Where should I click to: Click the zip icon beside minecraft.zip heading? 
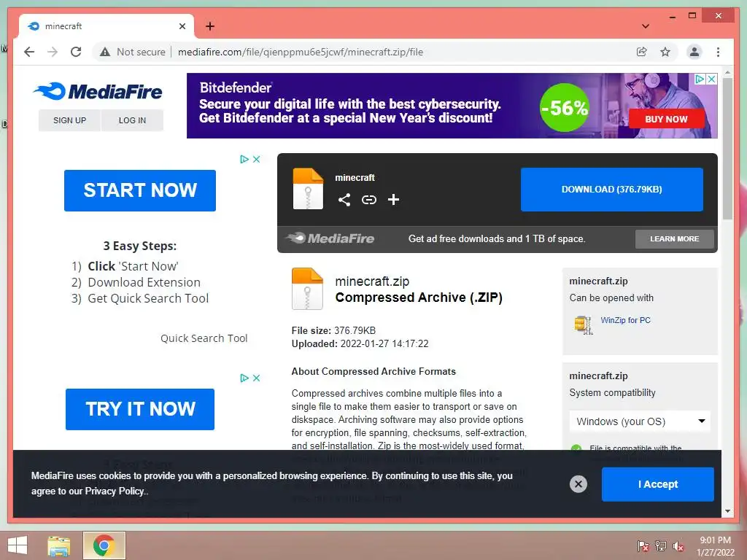(x=307, y=289)
